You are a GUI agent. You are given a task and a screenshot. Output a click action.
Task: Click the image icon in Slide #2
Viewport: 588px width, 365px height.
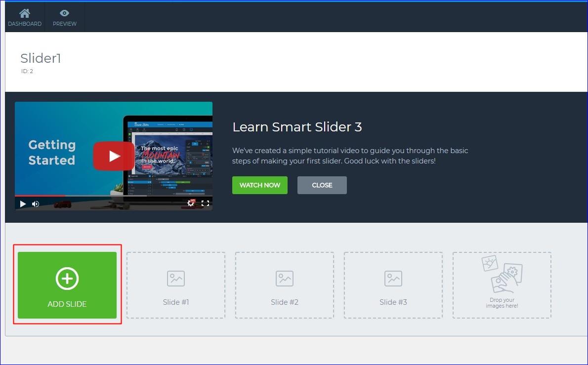285,279
